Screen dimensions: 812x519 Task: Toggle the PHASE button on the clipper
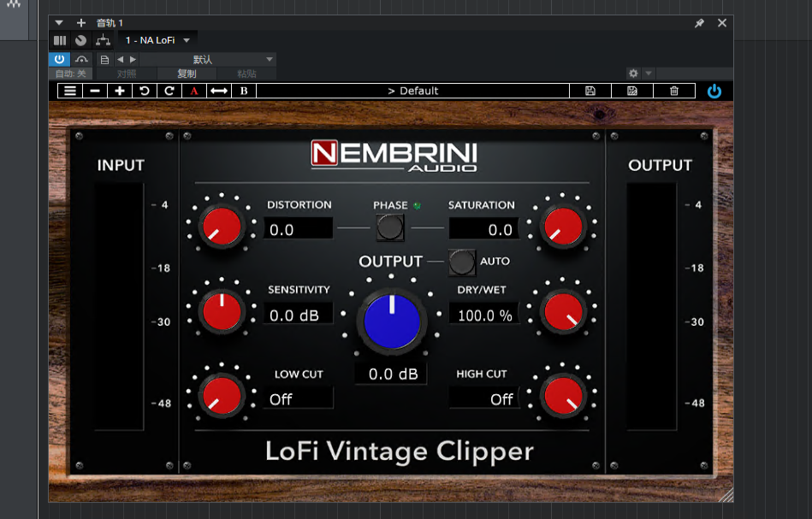coord(391,227)
